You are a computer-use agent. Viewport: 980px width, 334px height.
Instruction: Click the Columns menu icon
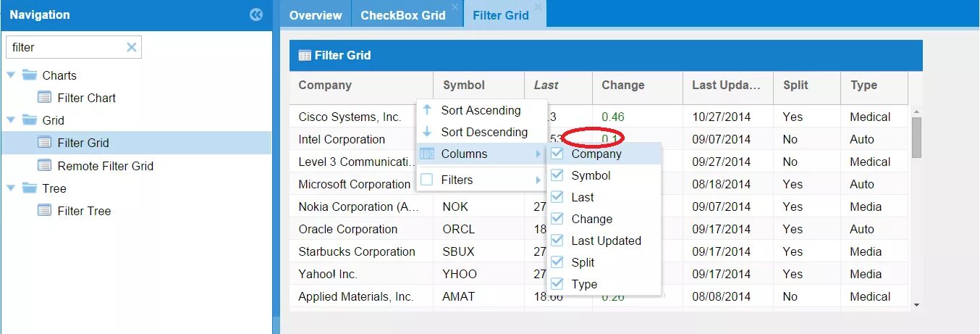[427, 154]
